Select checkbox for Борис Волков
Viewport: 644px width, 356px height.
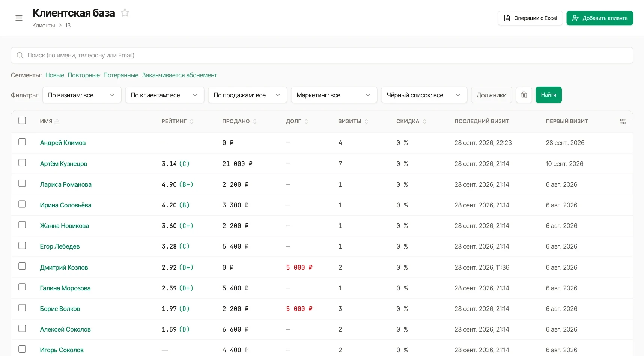(22, 308)
